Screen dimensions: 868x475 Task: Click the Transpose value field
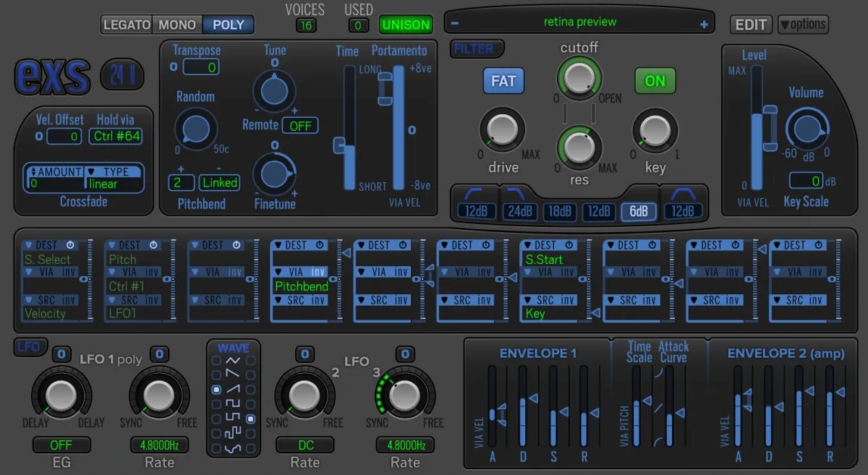201,67
